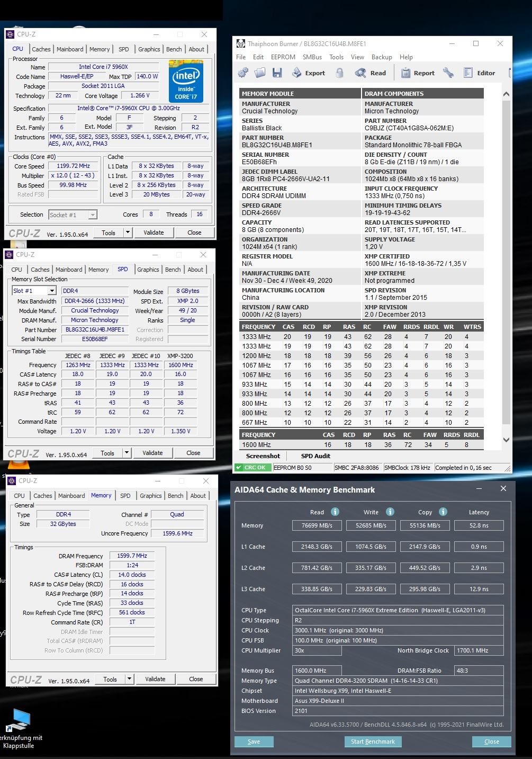532x759 pixels.
Task: Open the Tools menu in Thaiphoon Burner
Action: (x=336, y=57)
